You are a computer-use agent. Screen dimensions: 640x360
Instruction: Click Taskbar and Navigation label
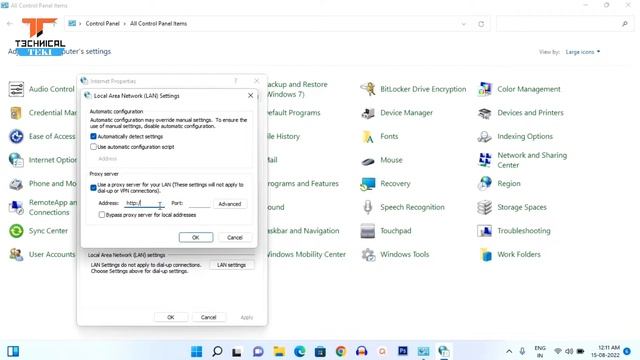(303, 231)
